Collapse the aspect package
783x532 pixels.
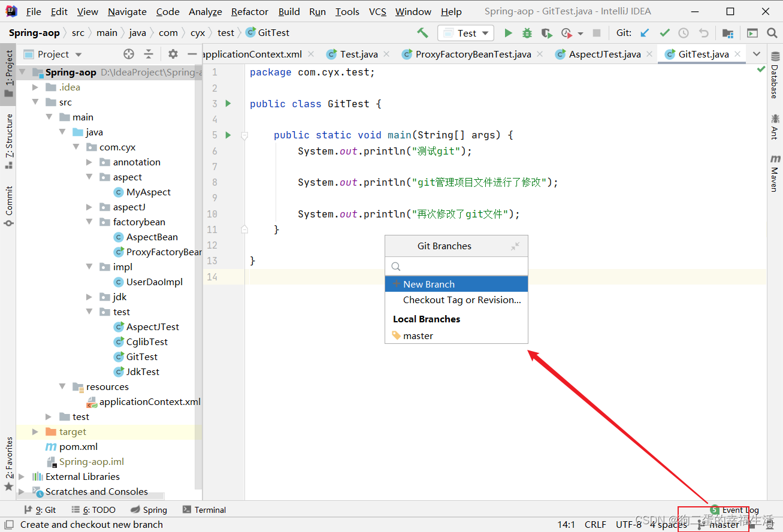click(x=89, y=177)
